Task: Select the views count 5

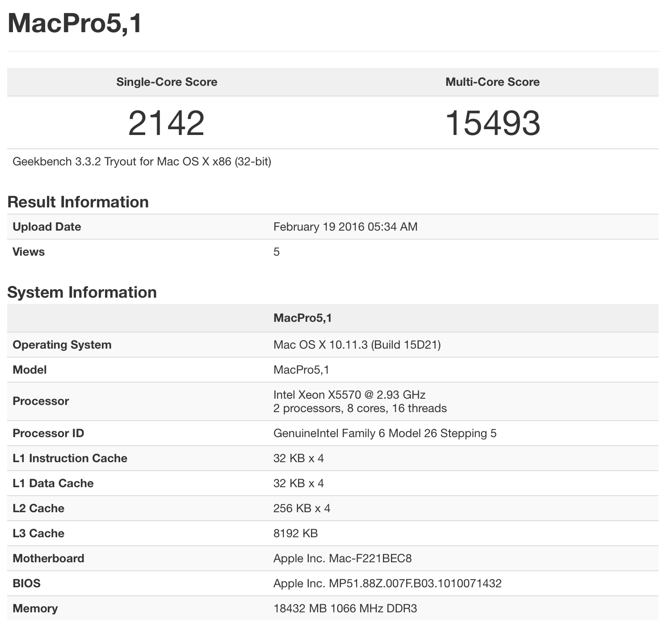Action: click(277, 252)
